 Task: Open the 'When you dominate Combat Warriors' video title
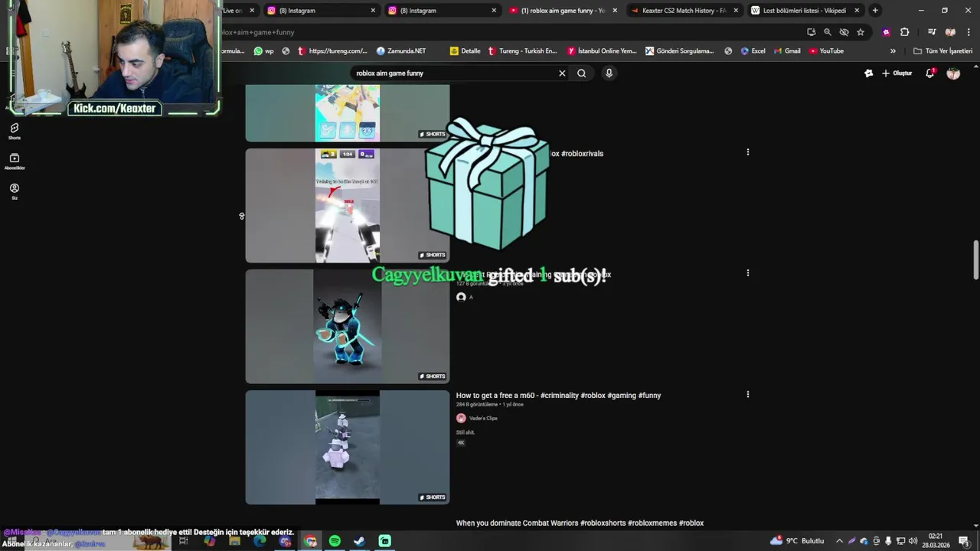tap(580, 523)
